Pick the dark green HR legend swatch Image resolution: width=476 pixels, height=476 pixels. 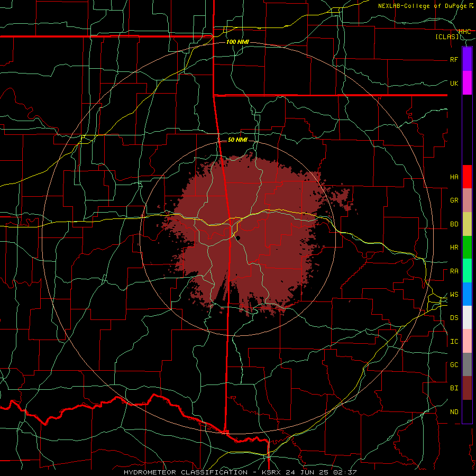(x=467, y=248)
